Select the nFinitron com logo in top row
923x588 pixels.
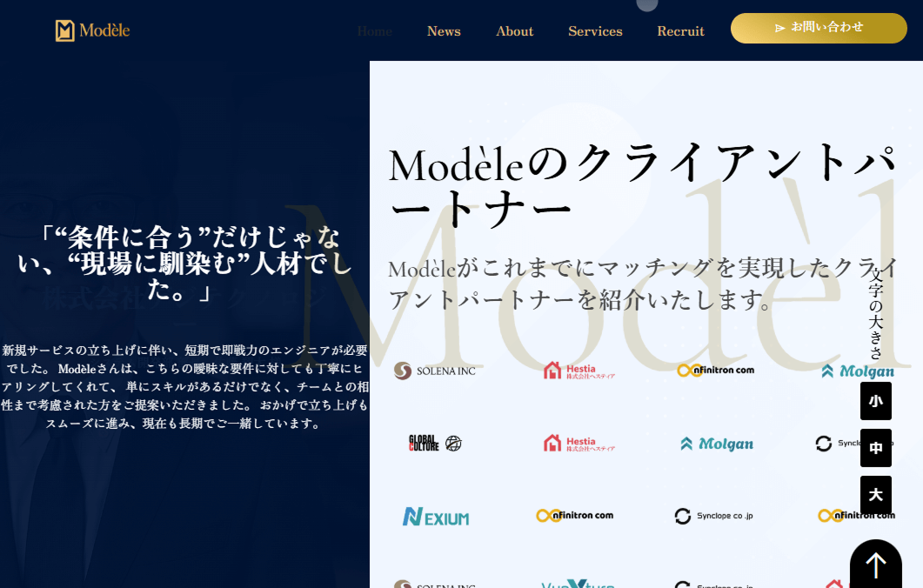(x=715, y=371)
